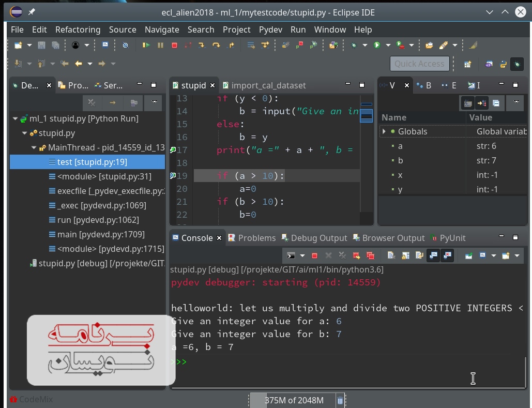Screen dimensions: 532x408
Task: Click the Suspend (pause) icon in toolbar
Action: pyautogui.click(x=160, y=46)
